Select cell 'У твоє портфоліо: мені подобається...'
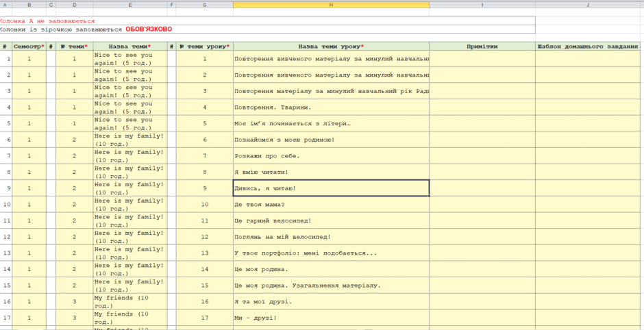Image resolution: width=644 pixels, height=330 pixels. [331, 253]
